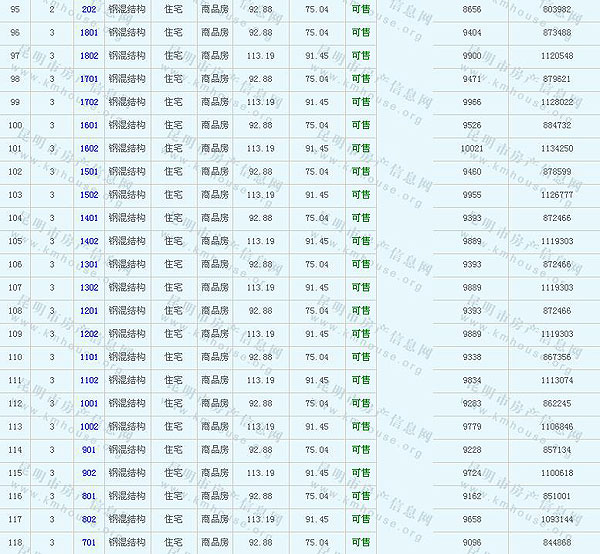Open room 701 link
This screenshot has height=554, width=600.
89,542
